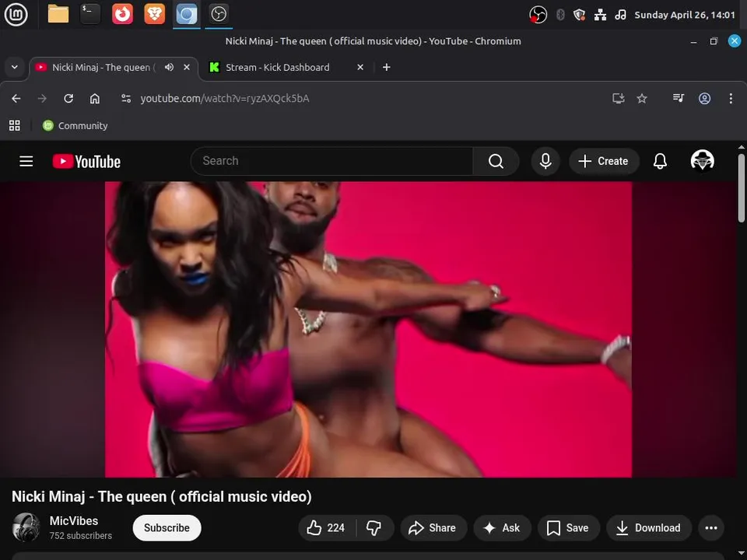Open the calendar from the date and time
Viewport: 747px width, 560px height.
(x=685, y=15)
